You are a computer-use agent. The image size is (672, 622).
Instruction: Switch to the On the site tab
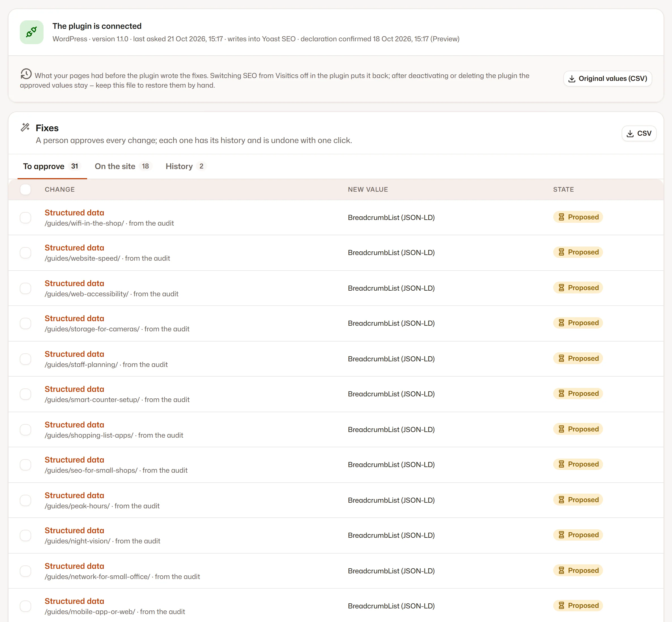point(123,166)
